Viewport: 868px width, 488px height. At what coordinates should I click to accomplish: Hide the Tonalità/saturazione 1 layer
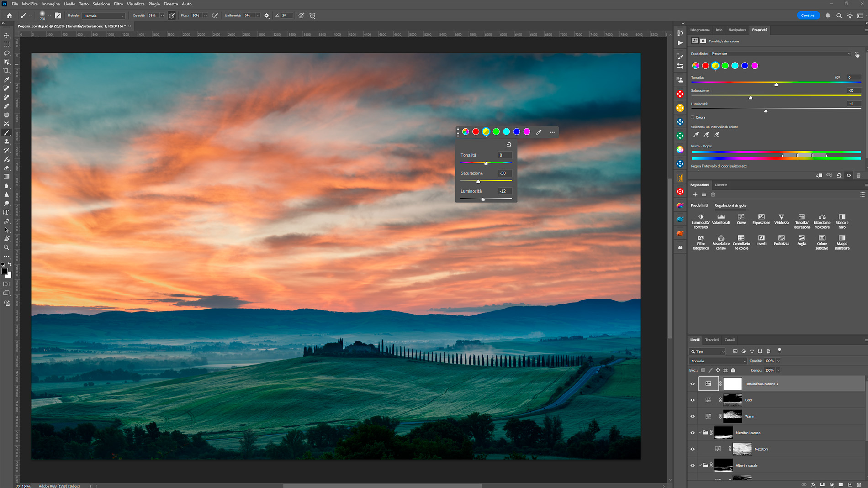(693, 384)
